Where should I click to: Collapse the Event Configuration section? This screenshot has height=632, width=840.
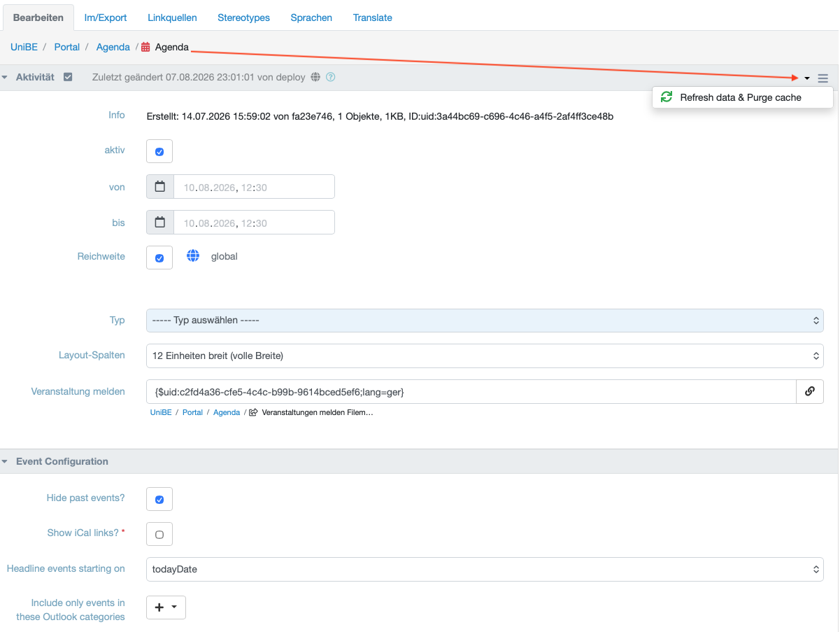[5, 462]
